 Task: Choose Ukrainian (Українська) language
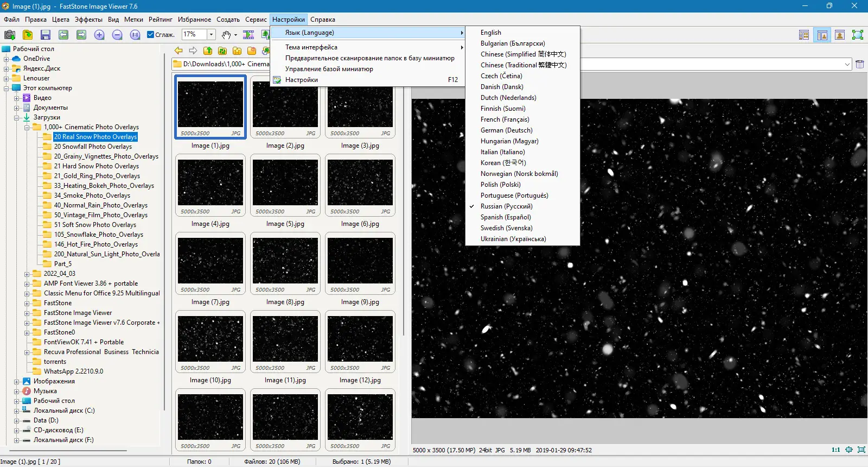coord(513,239)
